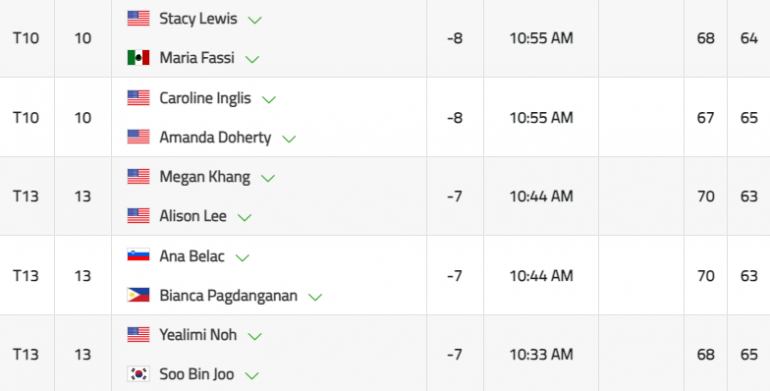Click the Mexico flag beside Maria Fassi
Screen dimensions: 770x391
(x=138, y=58)
